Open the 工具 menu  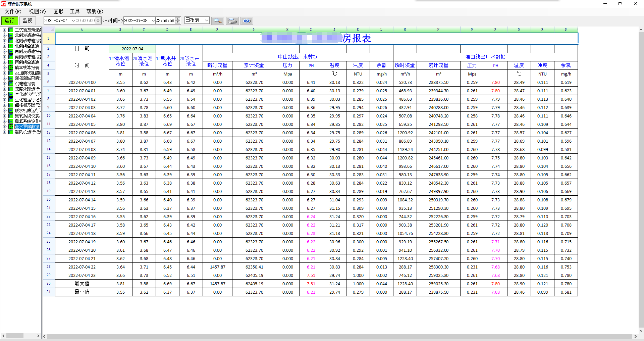pos(74,11)
